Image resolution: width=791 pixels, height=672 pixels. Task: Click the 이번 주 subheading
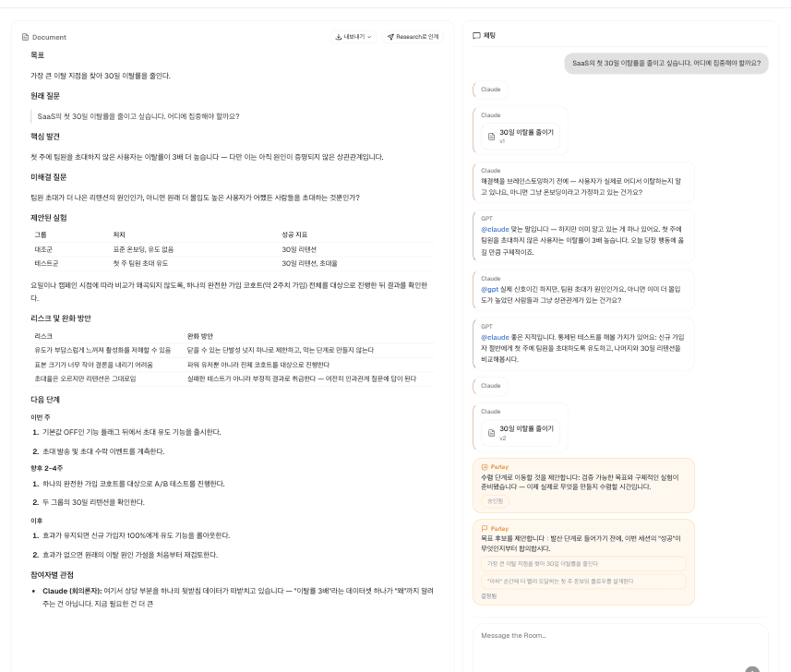(41, 418)
